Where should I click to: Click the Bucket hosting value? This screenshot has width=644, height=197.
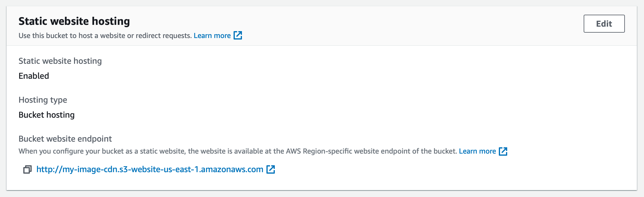(47, 115)
